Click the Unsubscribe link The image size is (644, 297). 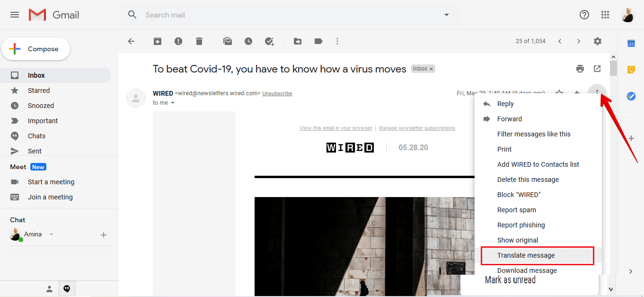click(277, 93)
